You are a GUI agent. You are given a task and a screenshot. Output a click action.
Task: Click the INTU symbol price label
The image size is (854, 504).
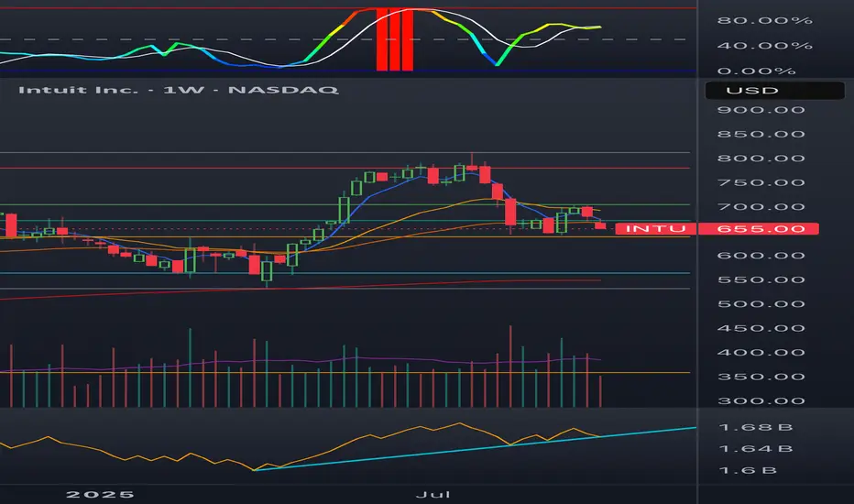click(656, 229)
